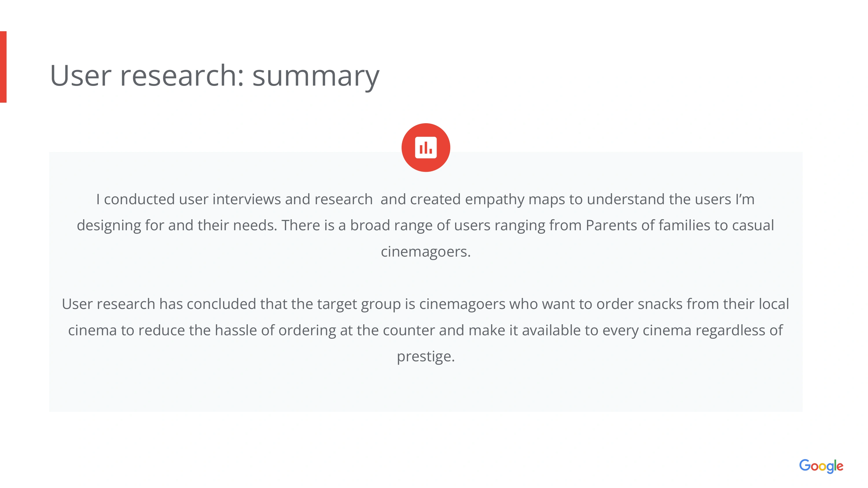Viewport: 868px width, 488px height.
Task: Click the red accent bar beside title
Action: [x=3, y=67]
